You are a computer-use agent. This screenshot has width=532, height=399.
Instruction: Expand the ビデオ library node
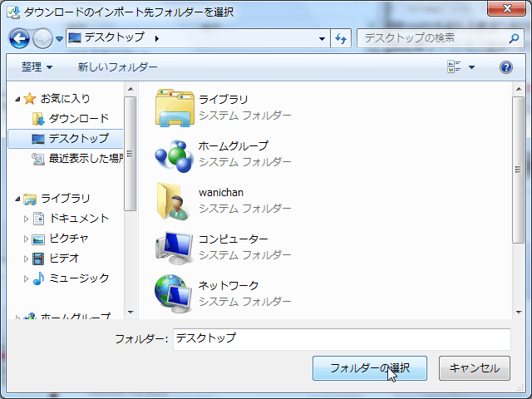(x=26, y=259)
